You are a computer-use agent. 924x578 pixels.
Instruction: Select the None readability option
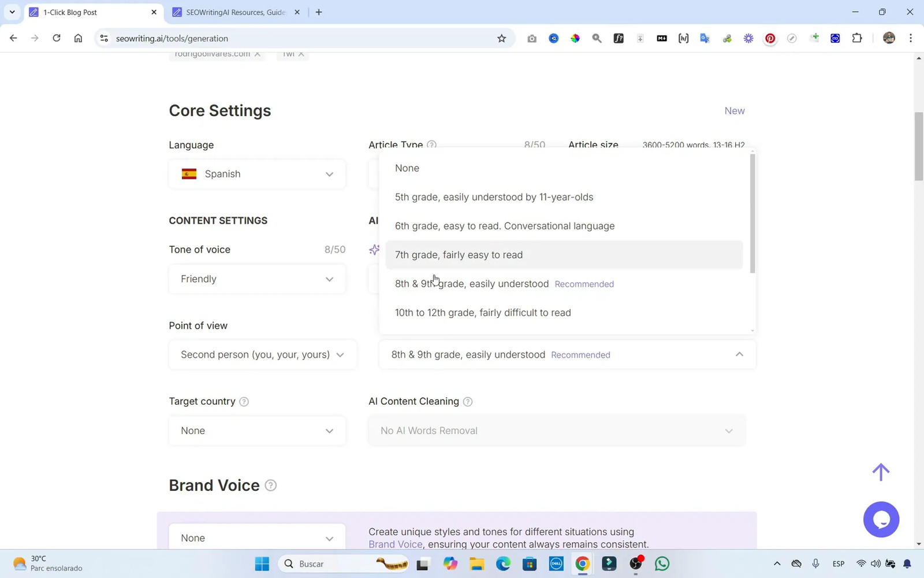407,168
